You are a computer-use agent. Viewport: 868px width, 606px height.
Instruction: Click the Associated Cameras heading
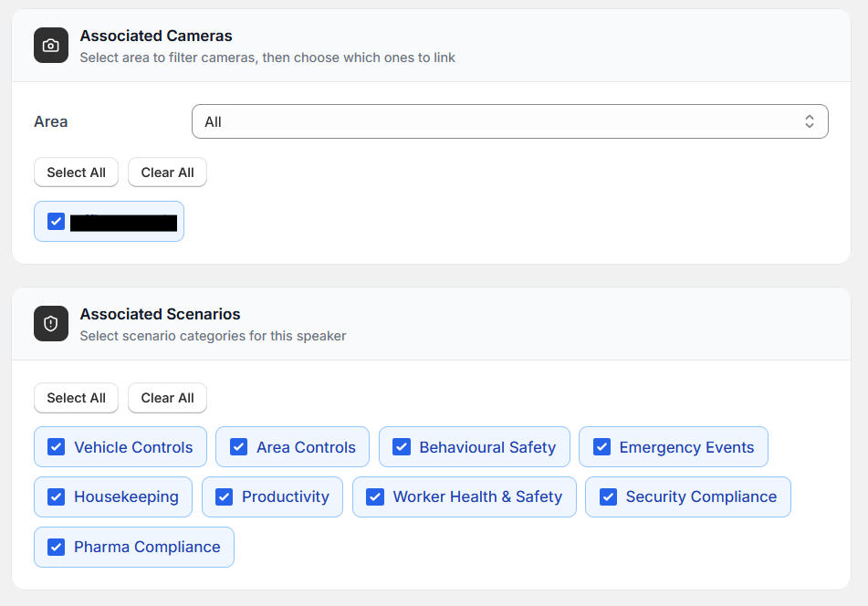coord(156,36)
